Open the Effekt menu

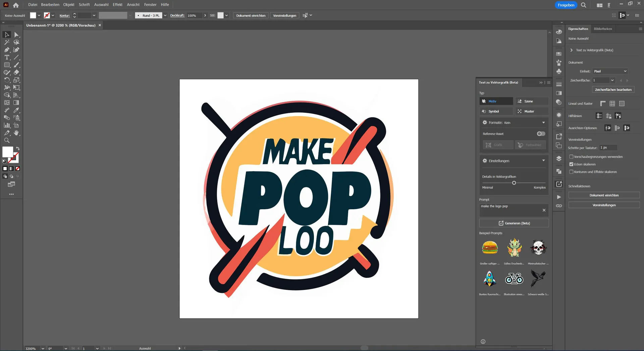click(x=117, y=5)
